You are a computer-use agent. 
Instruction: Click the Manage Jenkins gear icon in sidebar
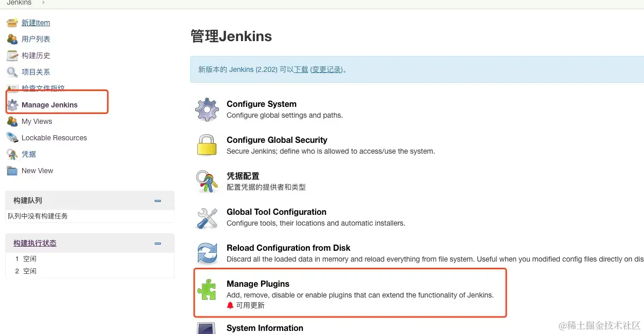(12, 105)
